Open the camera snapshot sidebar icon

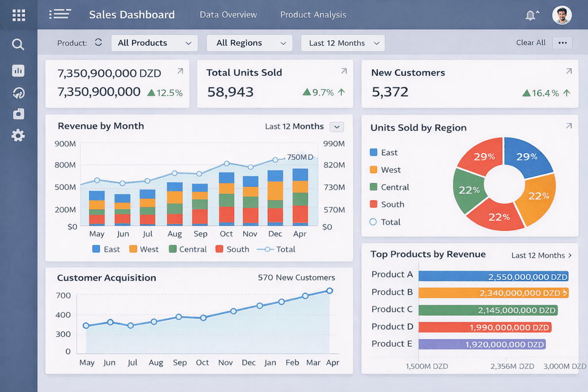[x=18, y=114]
